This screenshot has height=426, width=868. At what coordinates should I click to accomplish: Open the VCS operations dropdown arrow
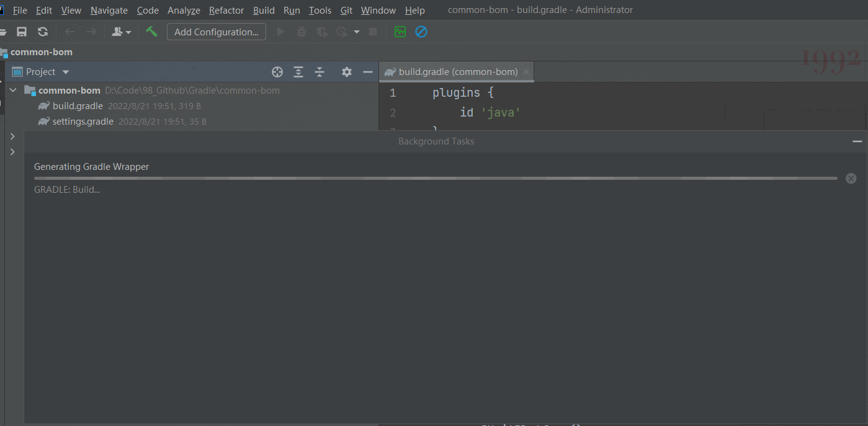pos(128,32)
